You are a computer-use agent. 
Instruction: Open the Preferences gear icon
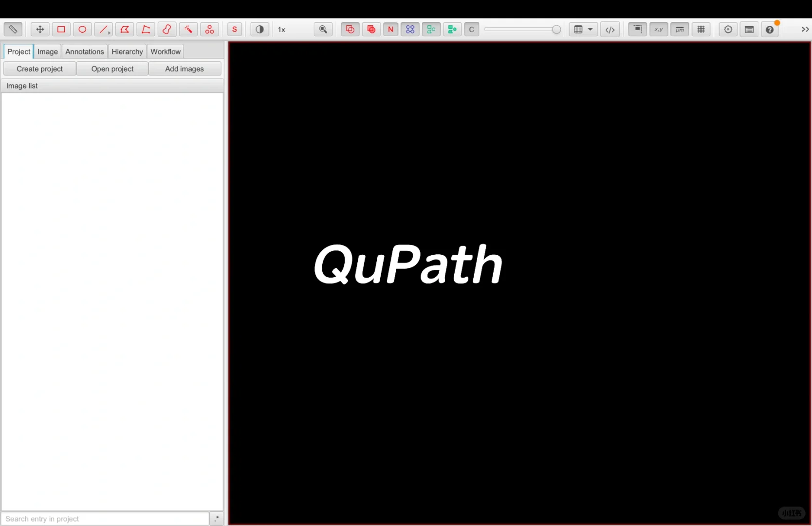728,30
